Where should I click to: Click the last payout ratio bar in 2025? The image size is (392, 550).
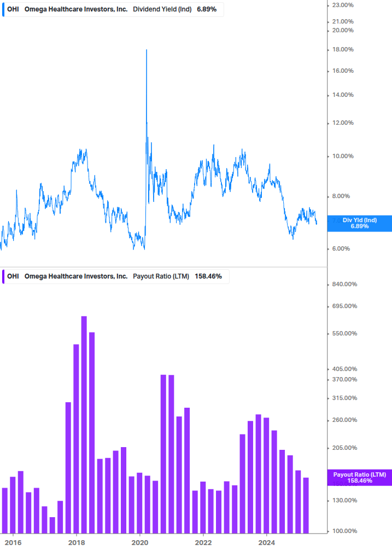click(x=306, y=506)
